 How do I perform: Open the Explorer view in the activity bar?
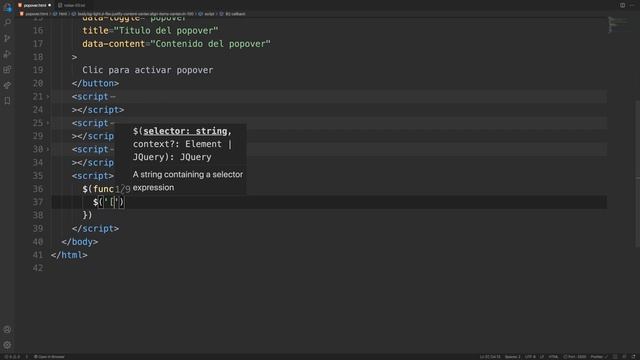click(x=7, y=7)
